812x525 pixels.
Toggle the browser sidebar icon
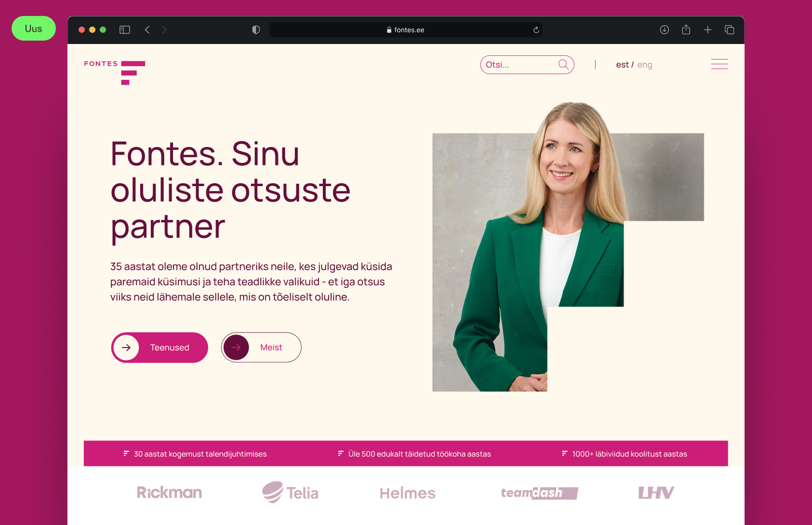[x=125, y=30]
